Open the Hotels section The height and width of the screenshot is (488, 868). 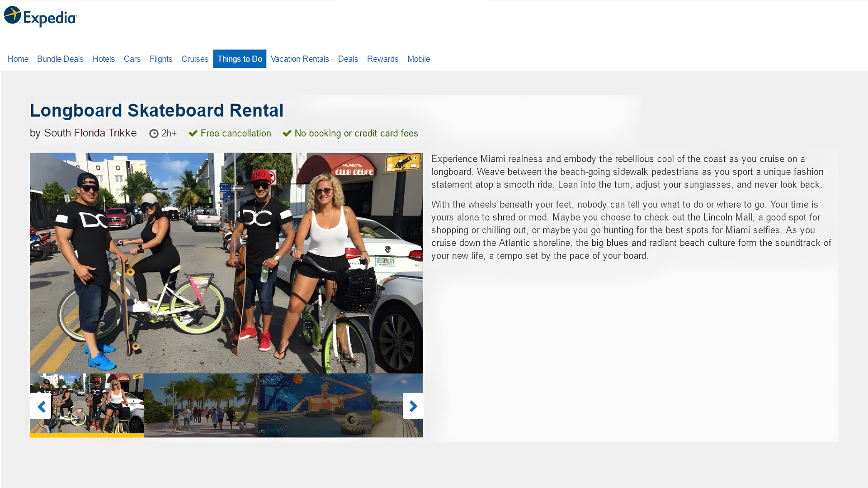104,59
